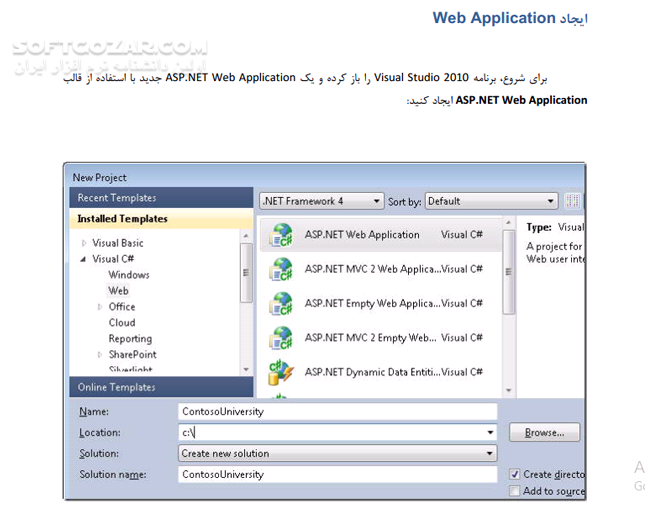Select the Cloud template category
This screenshot has height=512, width=650.
pyautogui.click(x=122, y=323)
